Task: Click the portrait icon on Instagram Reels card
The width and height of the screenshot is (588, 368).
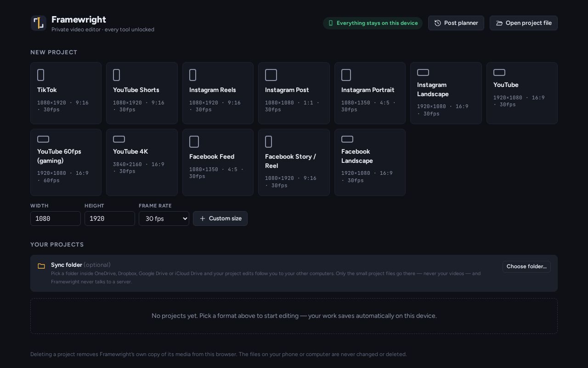Action: click(193, 75)
